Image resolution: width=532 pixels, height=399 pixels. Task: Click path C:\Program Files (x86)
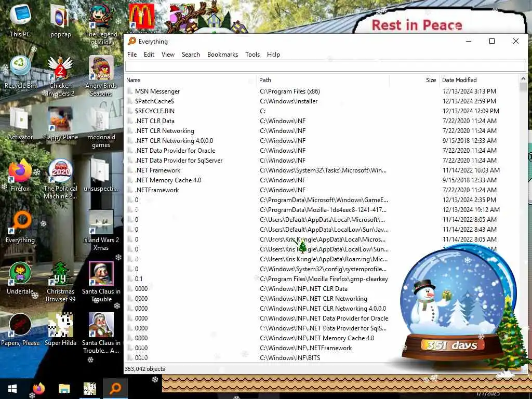pyautogui.click(x=290, y=91)
